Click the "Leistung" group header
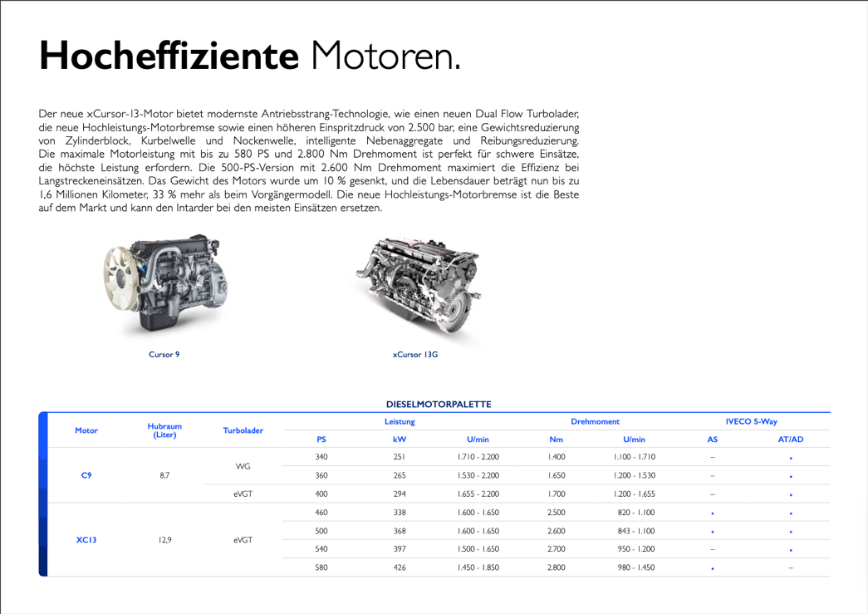 [400, 422]
